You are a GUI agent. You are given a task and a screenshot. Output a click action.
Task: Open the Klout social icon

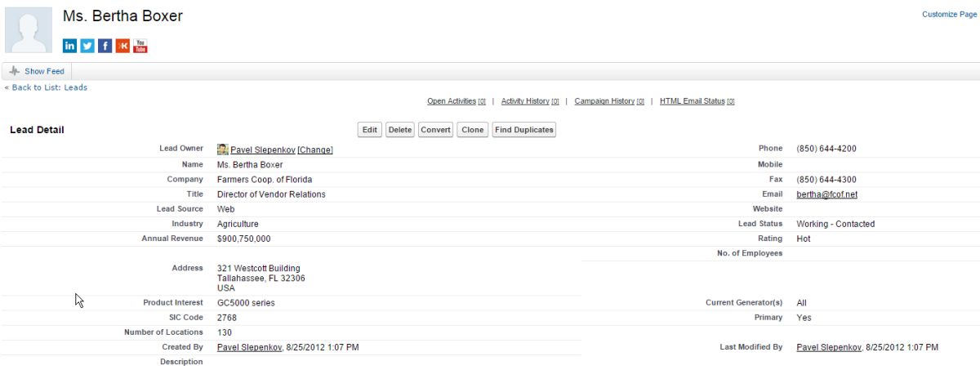[x=122, y=46]
